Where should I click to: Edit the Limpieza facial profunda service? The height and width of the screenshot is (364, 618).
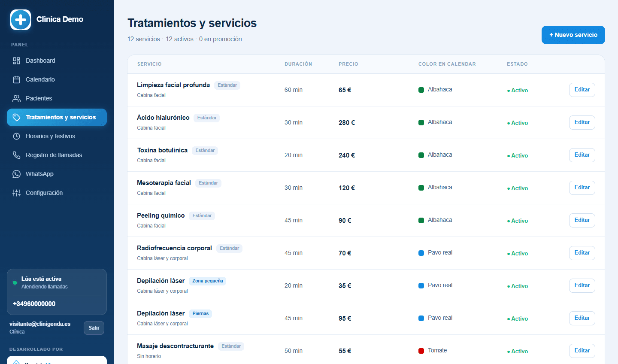582,90
